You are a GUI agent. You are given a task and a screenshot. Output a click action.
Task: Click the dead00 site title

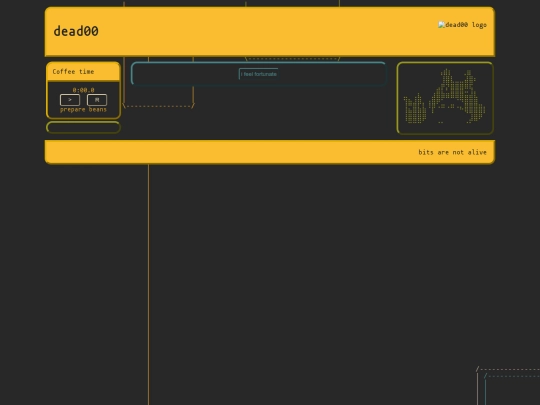76,31
